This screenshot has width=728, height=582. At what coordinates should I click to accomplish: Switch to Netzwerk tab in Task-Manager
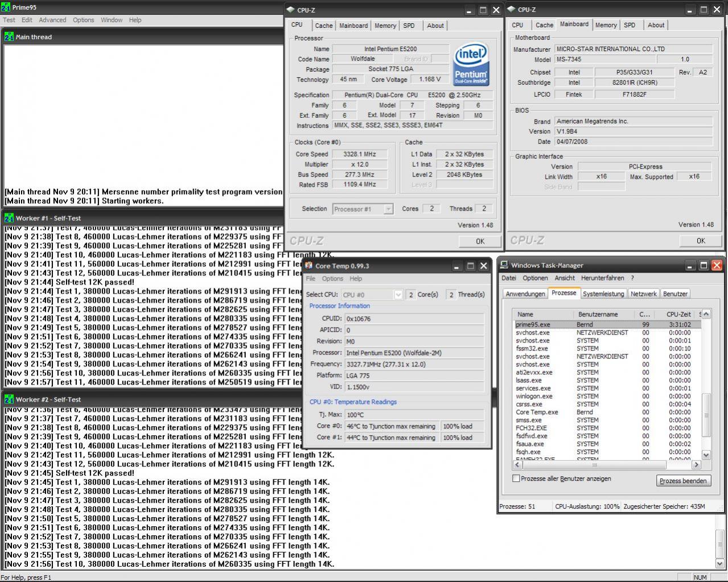(x=644, y=294)
